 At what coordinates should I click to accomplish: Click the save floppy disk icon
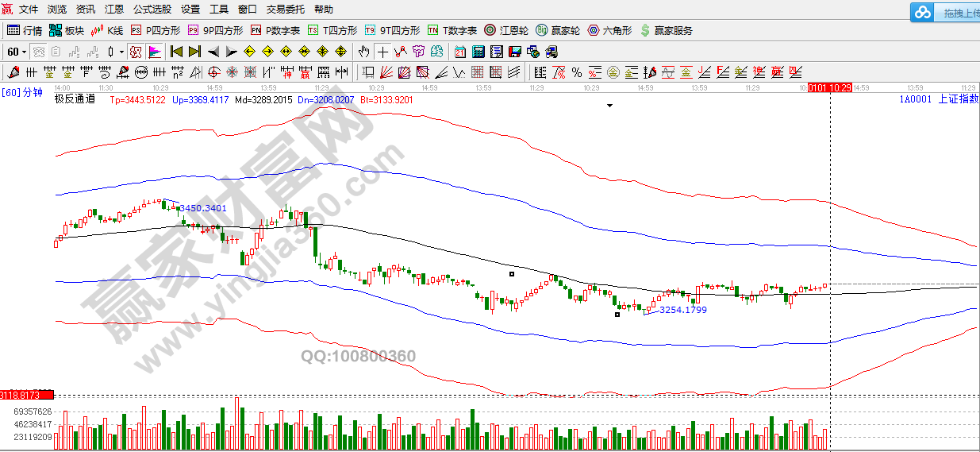[514, 52]
